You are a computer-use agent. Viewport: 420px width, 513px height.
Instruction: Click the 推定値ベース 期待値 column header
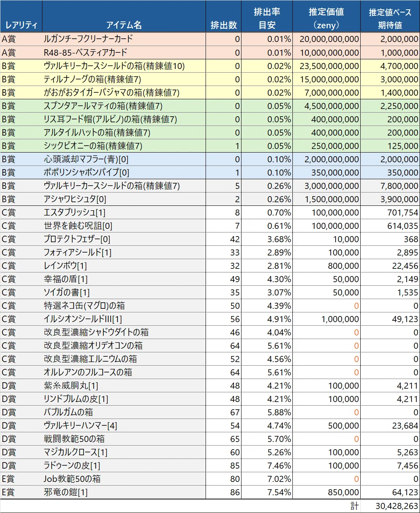390,17
